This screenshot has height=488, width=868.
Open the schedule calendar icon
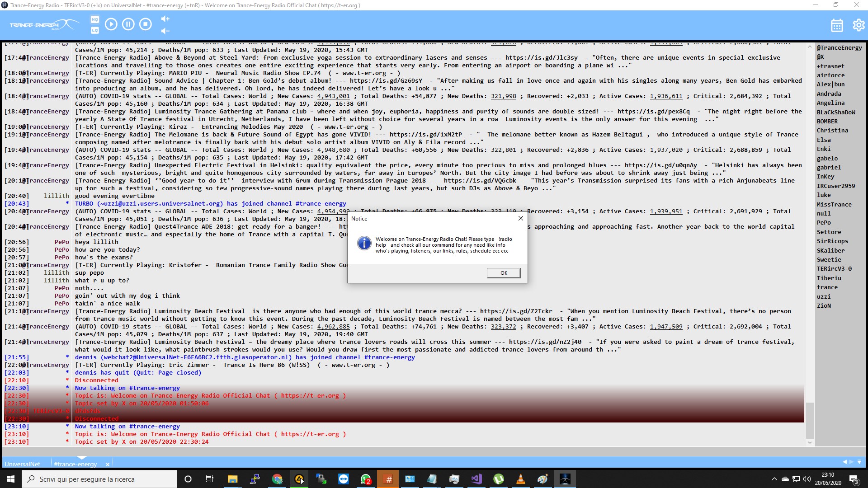tap(837, 25)
